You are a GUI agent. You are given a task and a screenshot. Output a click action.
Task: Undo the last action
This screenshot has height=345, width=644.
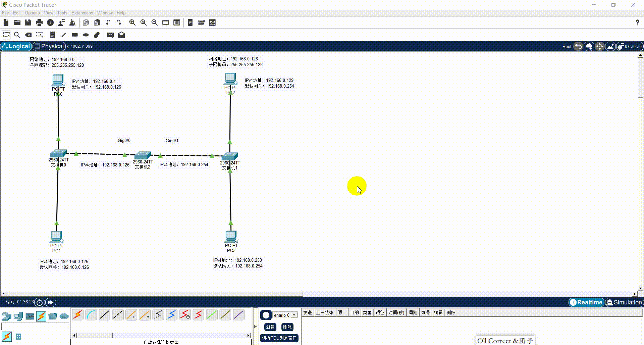(x=108, y=22)
